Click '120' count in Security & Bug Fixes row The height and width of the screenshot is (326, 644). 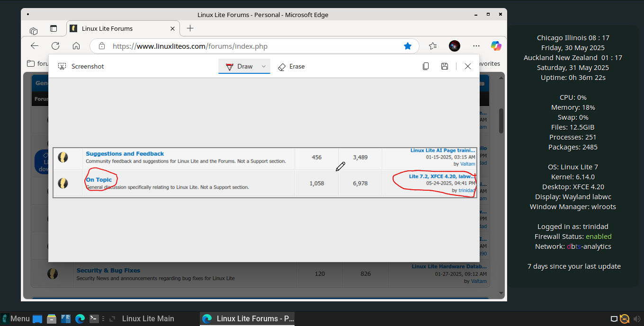(320, 273)
